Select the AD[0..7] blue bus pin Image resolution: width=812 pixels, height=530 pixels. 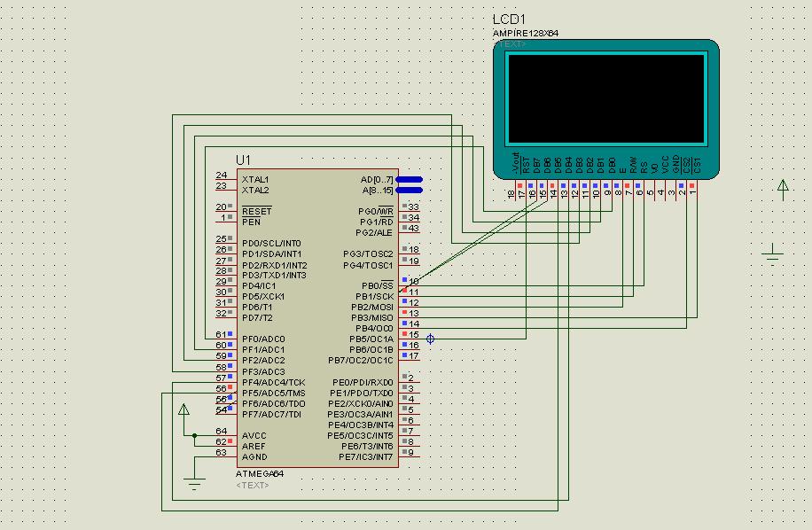[x=410, y=180]
